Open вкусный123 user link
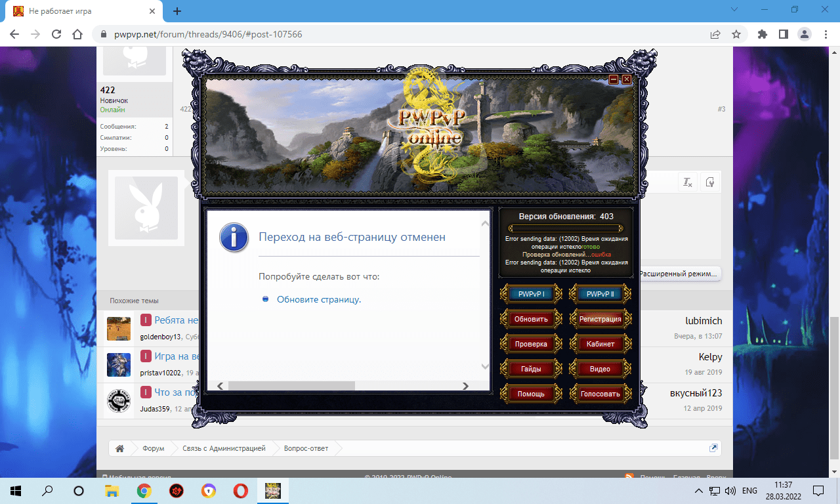The height and width of the screenshot is (504, 840). click(696, 393)
